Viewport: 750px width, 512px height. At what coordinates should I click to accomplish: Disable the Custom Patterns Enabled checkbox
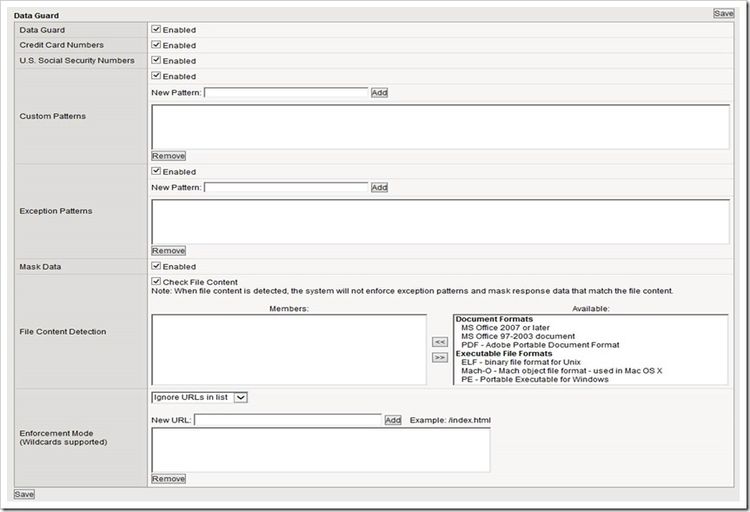(x=156, y=76)
